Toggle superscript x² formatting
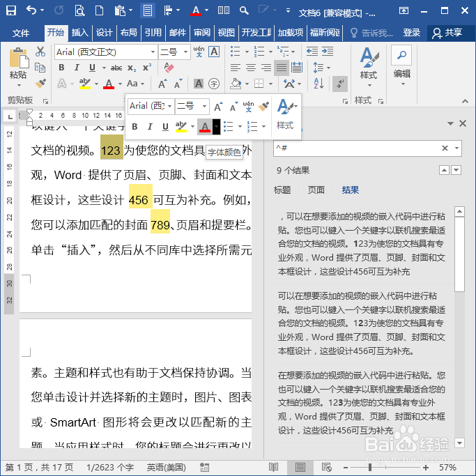 tap(147, 68)
